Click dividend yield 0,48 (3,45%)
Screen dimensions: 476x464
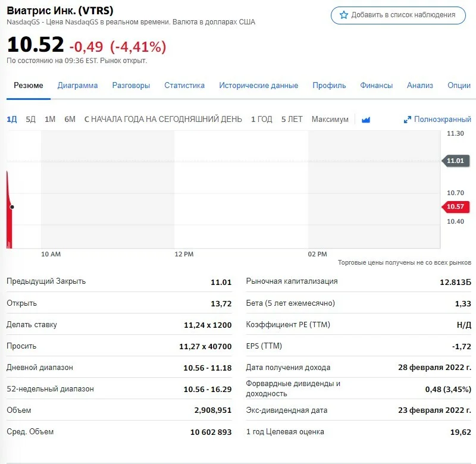pyautogui.click(x=448, y=389)
